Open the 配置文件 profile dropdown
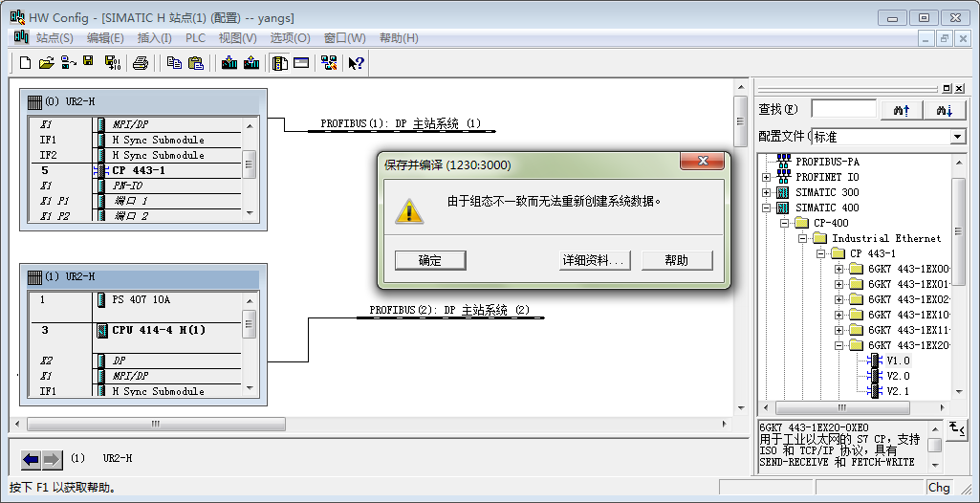 [958, 136]
